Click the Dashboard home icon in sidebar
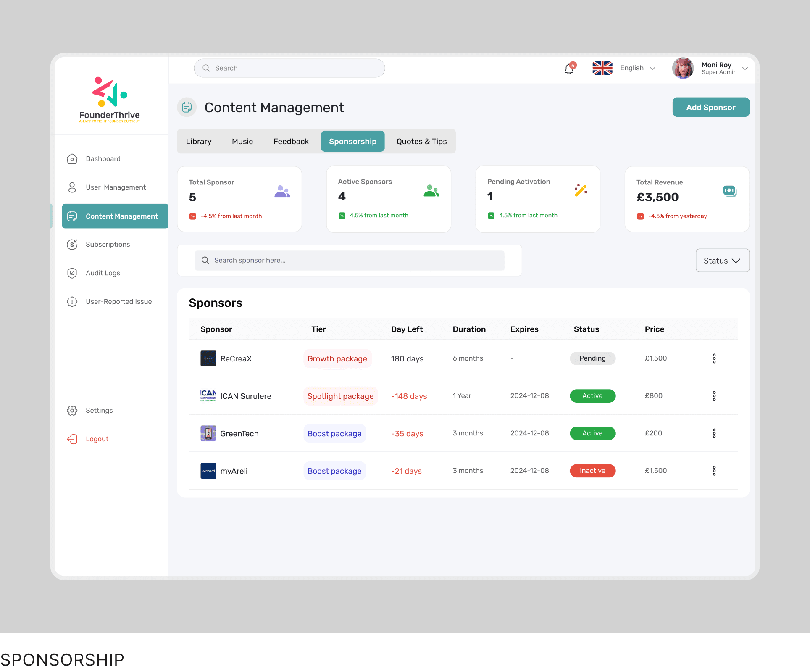Screen dimensions: 810x672 [72, 159]
